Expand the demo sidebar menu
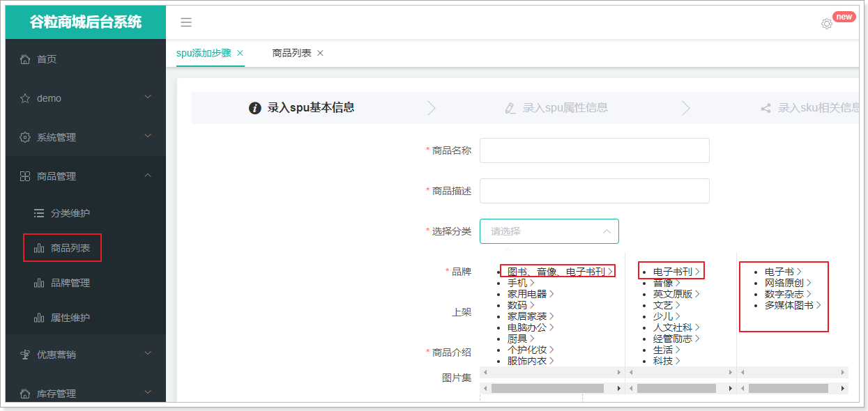Image resolution: width=868 pixels, height=411 pixels. [84, 98]
